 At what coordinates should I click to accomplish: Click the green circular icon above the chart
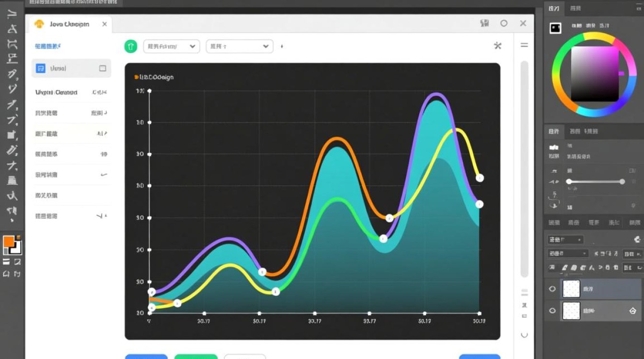131,46
